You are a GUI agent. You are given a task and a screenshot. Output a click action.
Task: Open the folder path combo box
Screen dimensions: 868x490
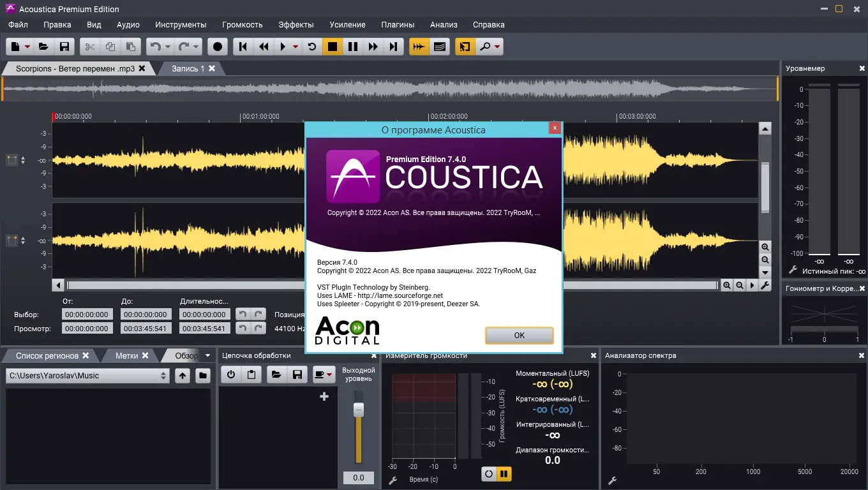[x=87, y=376]
